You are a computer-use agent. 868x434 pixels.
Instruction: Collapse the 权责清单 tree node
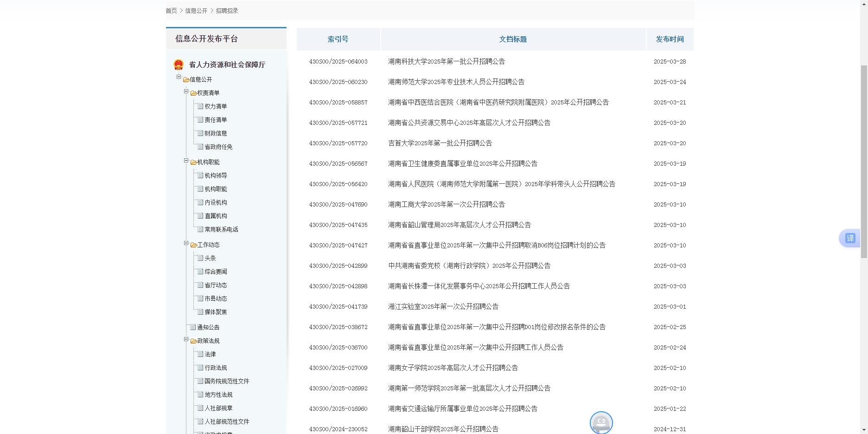185,91
